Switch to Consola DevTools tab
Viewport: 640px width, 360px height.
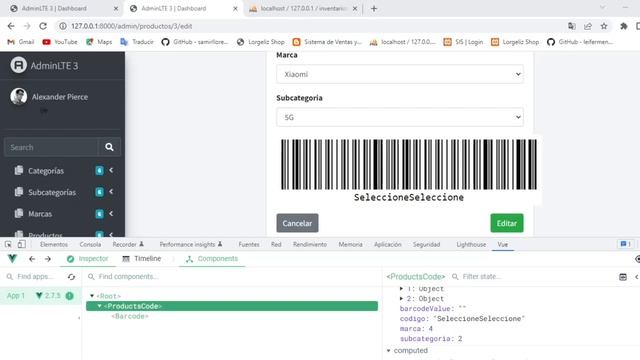coord(90,244)
